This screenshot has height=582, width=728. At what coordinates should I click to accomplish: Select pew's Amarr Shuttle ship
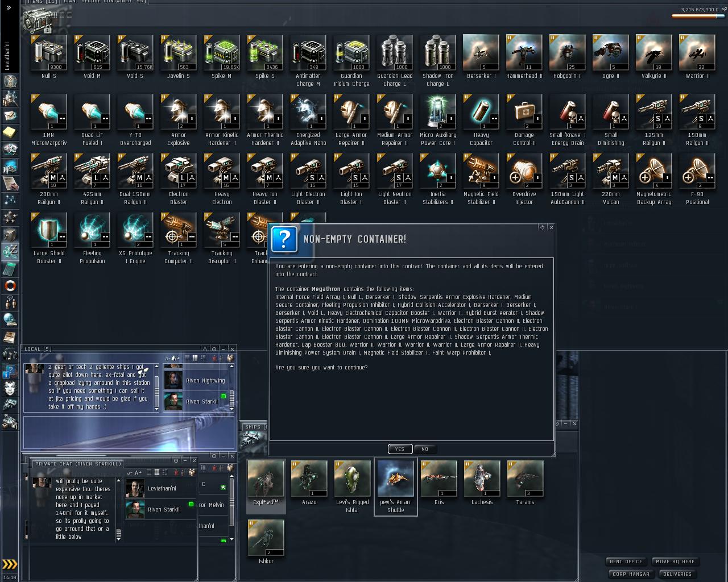tap(396, 487)
